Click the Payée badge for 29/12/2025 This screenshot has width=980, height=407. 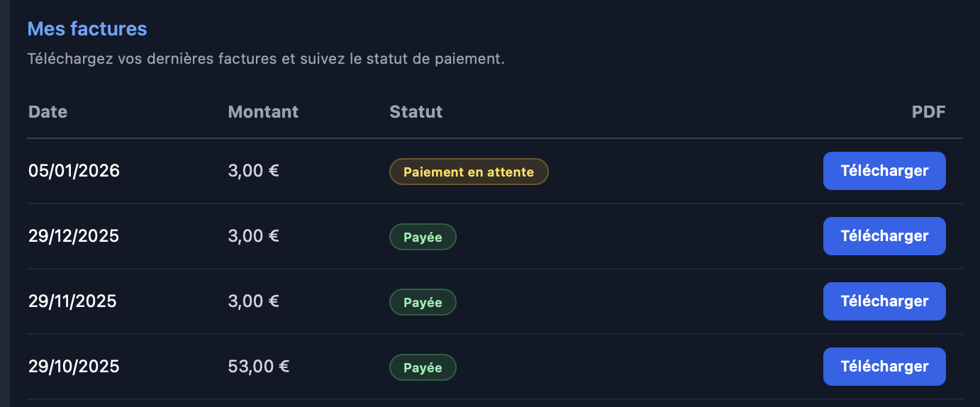click(x=423, y=237)
